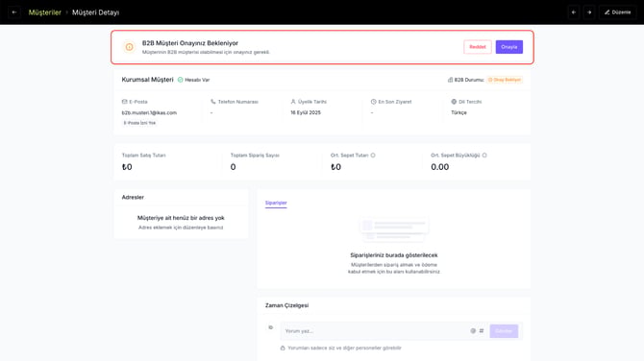Click the Müşteri Detayı breadcrumb title
Viewport: 644px width, 361px height.
[96, 12]
